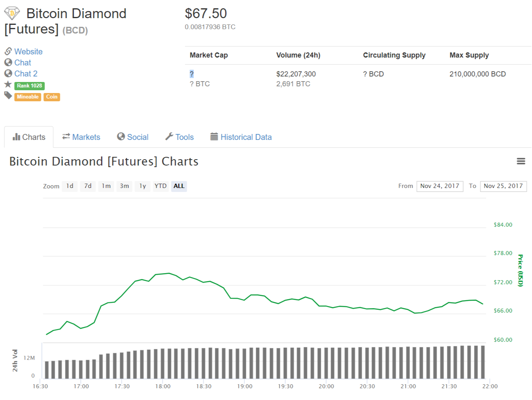Click the Mineable tag

tap(28, 97)
